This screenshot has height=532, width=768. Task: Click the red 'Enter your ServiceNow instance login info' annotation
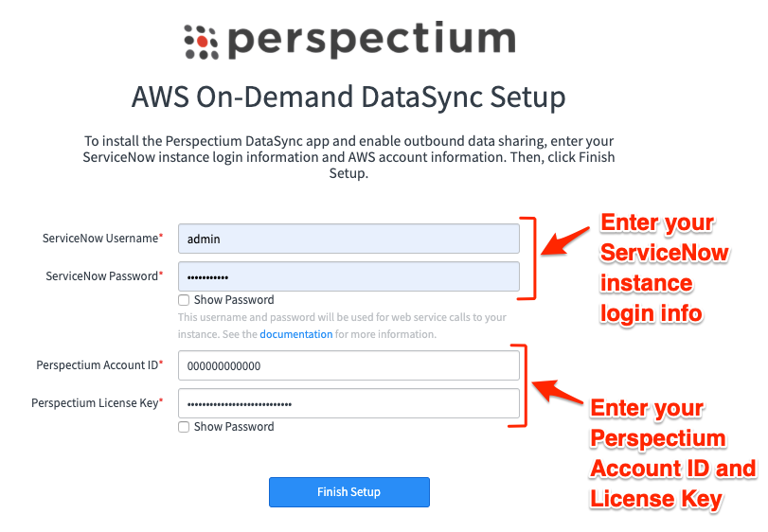[x=665, y=268]
